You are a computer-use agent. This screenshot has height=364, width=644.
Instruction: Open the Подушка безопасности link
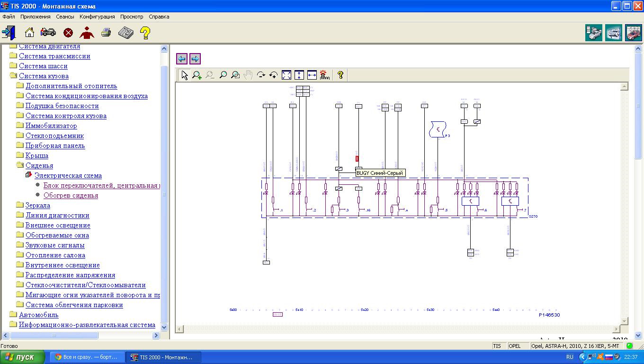point(62,106)
